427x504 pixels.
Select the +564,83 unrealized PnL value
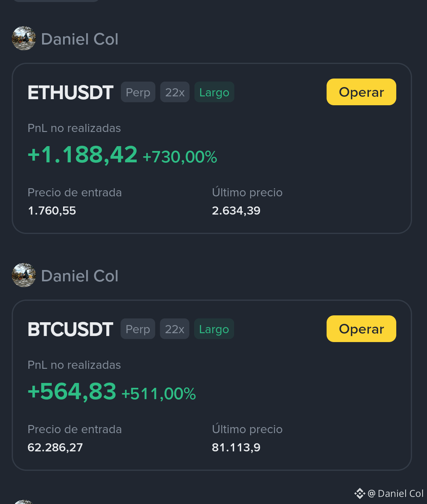pyautogui.click(x=72, y=392)
